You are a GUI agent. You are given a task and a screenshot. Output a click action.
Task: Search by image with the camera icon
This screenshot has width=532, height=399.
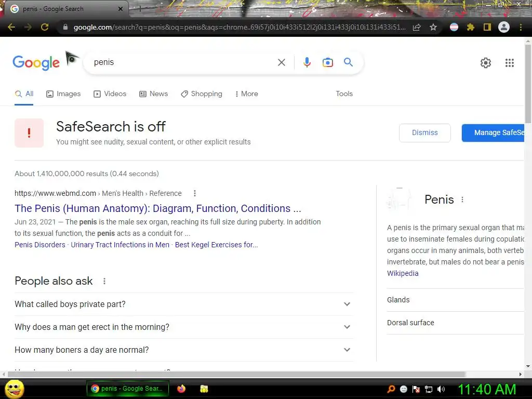tap(328, 62)
